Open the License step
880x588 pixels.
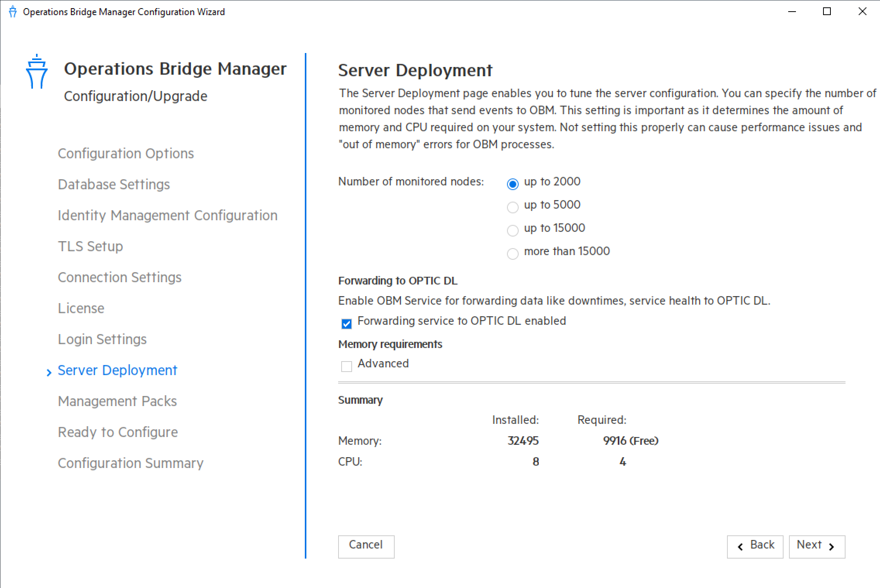[81, 308]
